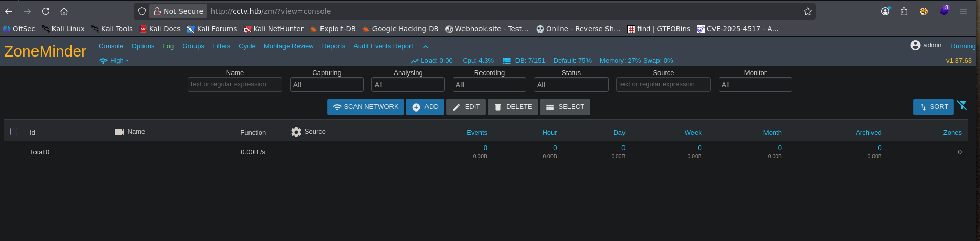The width and height of the screenshot is (980, 241).
Task: Click the load trend chart icon
Action: point(415,61)
